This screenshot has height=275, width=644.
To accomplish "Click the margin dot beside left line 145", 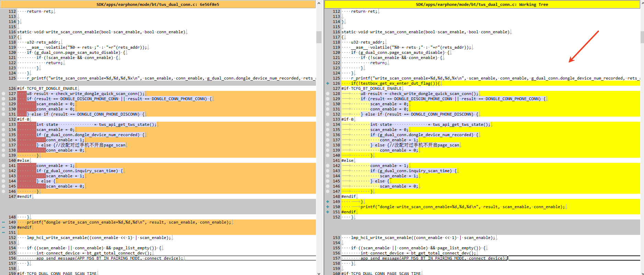I will [3, 186].
